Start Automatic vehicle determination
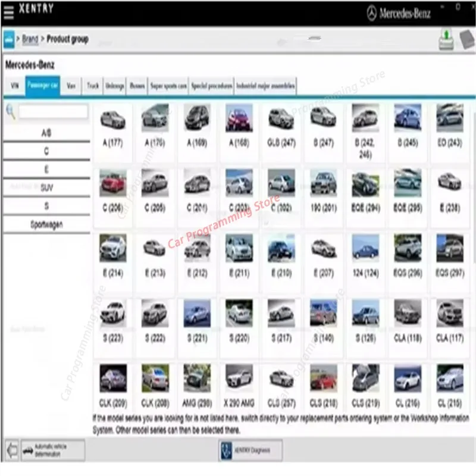The height and width of the screenshot is (476, 476). 53,450
